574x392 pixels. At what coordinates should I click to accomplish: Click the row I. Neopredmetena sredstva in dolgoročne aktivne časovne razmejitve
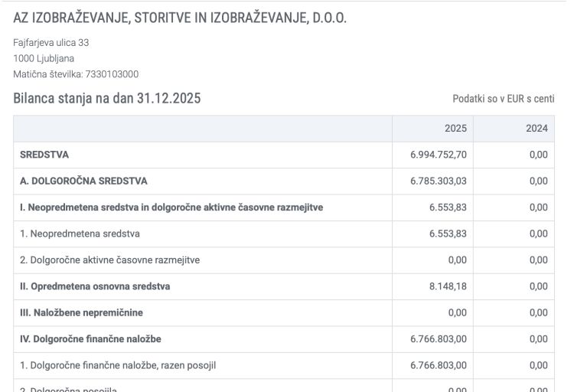coord(284,207)
